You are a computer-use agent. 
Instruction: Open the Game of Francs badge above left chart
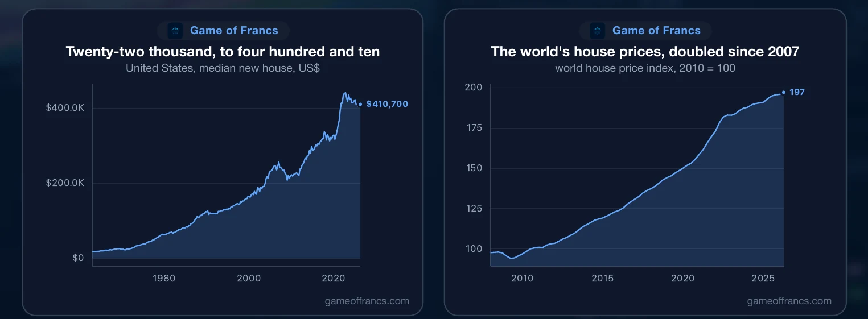coord(223,31)
